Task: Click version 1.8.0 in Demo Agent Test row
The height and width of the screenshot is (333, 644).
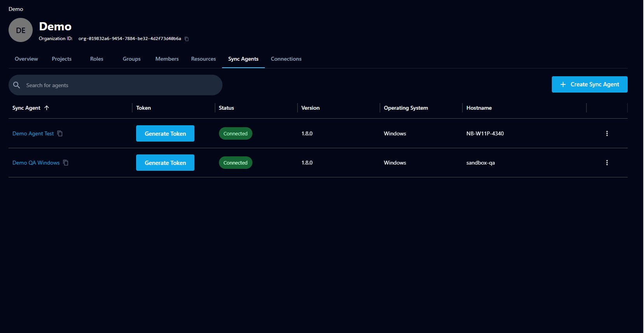Action: click(x=307, y=133)
